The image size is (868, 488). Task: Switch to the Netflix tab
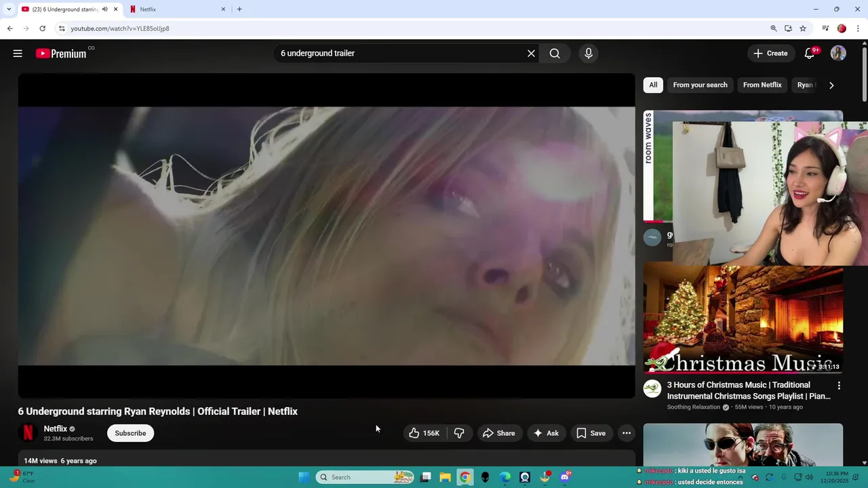(178, 9)
